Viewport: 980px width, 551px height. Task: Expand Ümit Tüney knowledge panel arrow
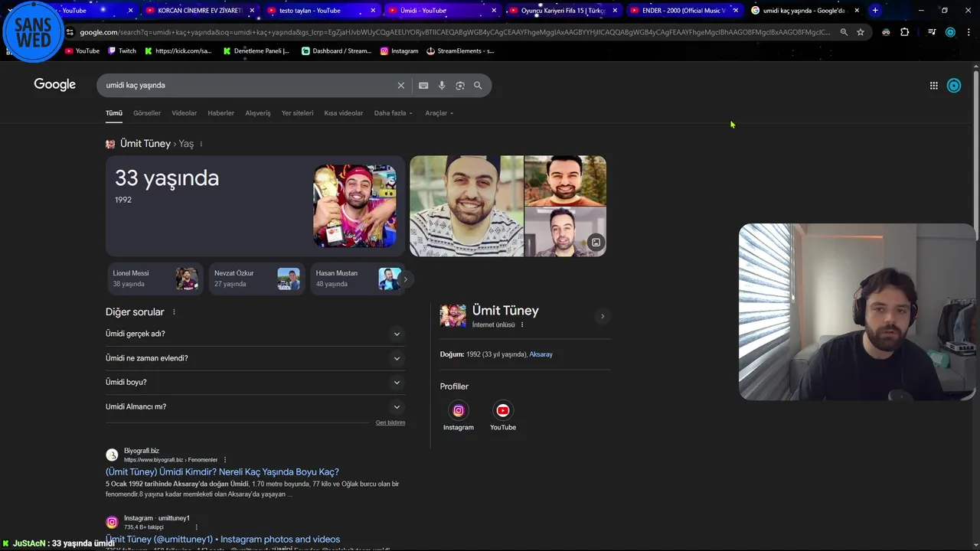tap(603, 316)
